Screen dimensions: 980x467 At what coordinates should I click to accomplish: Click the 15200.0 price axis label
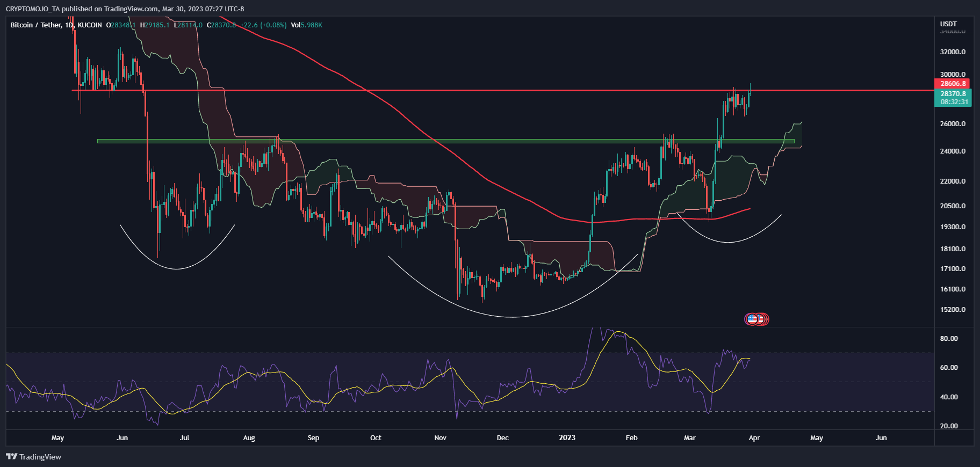[953, 310]
